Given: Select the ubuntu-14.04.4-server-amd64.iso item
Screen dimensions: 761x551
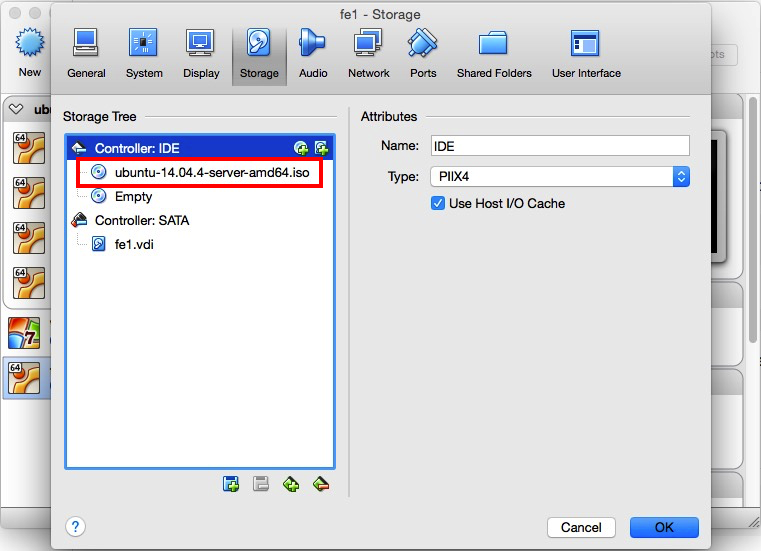Looking at the screenshot, I should point(199,172).
